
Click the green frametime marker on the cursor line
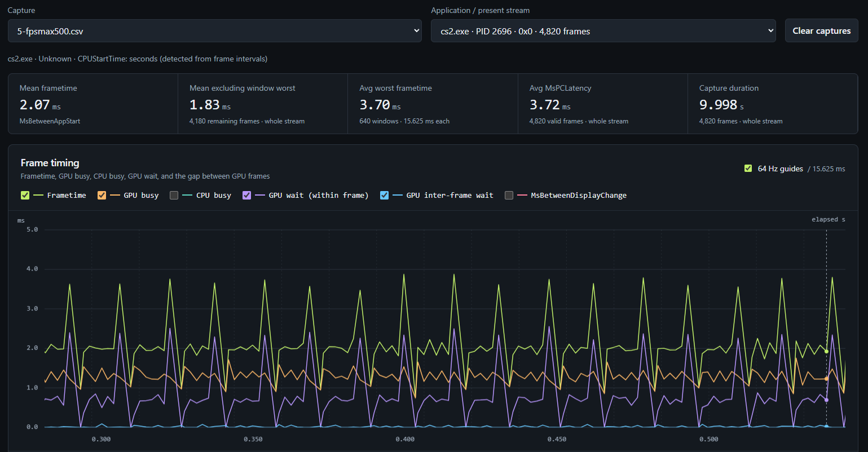tap(826, 351)
